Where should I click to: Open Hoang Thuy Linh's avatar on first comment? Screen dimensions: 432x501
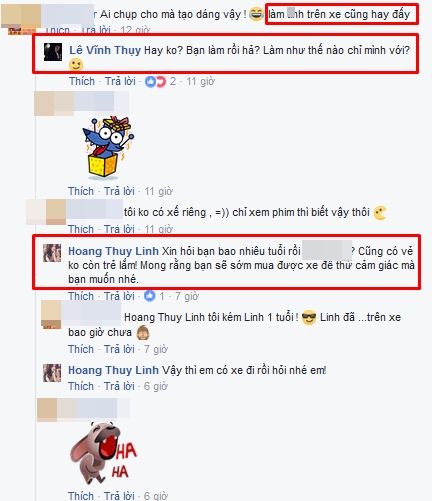coord(52,253)
